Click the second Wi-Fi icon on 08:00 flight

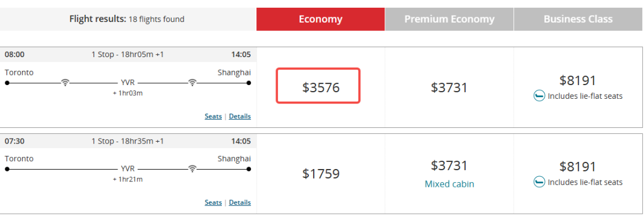tap(192, 83)
